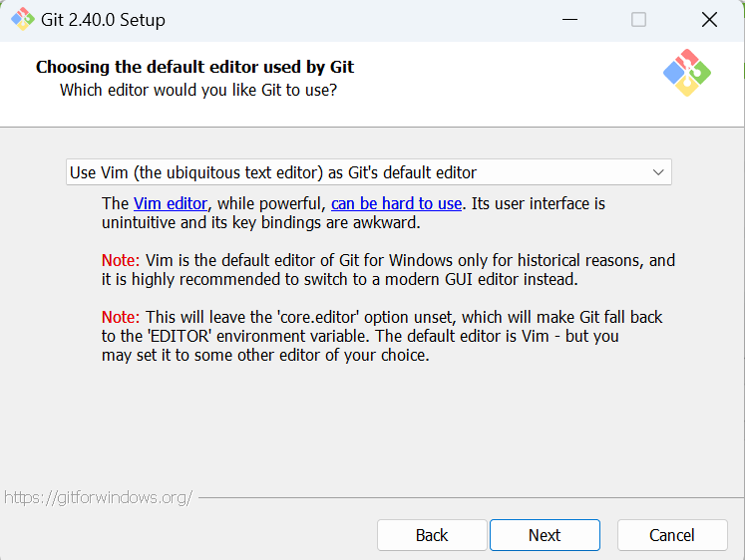The width and height of the screenshot is (745, 560).
Task: Click the gitforwindows.org URL text
Action: (x=98, y=497)
